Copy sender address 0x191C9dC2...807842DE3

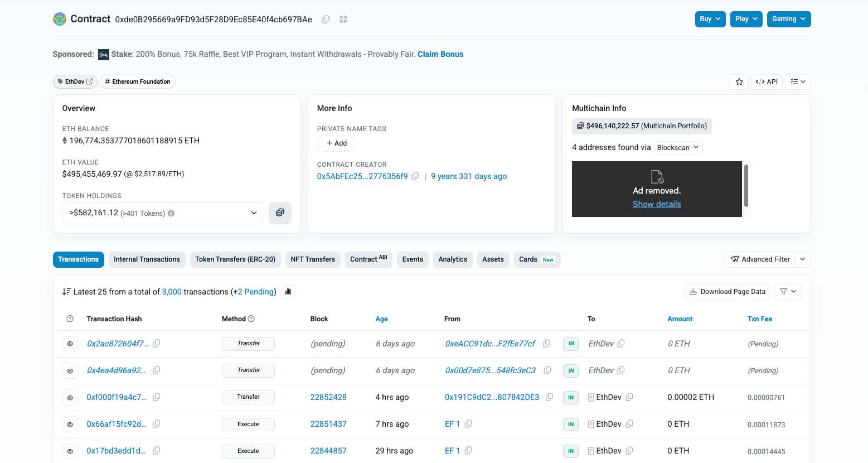(550, 397)
